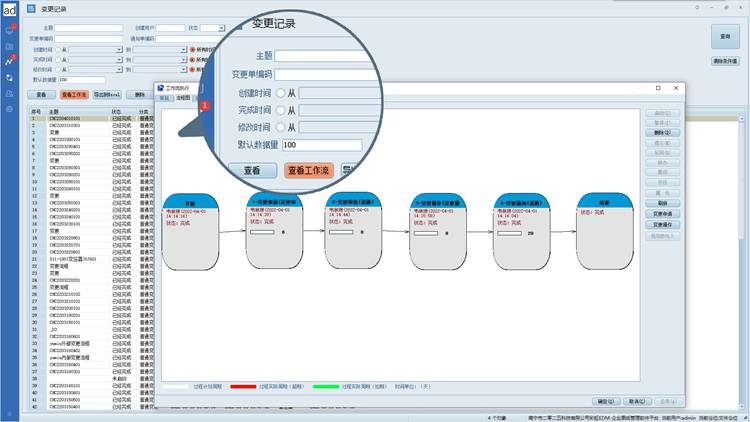Image resolution: width=750 pixels, height=422 pixels.
Task: Click the 变更记录 window title icon
Action: (32, 9)
